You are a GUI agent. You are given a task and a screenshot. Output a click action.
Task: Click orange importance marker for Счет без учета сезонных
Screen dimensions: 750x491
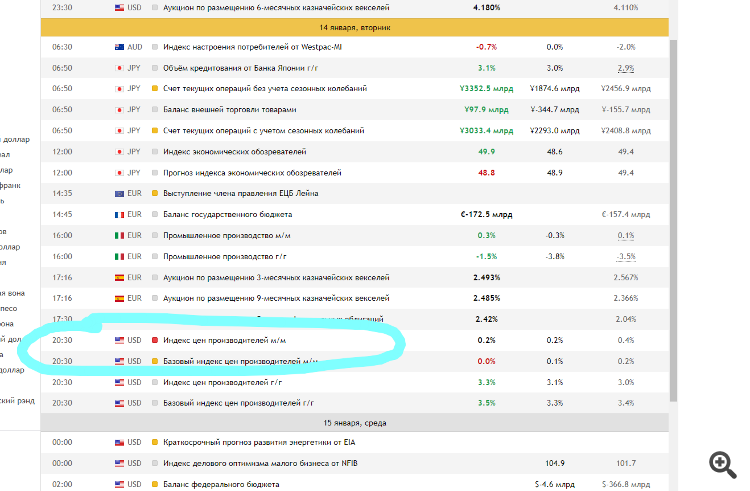(x=155, y=88)
